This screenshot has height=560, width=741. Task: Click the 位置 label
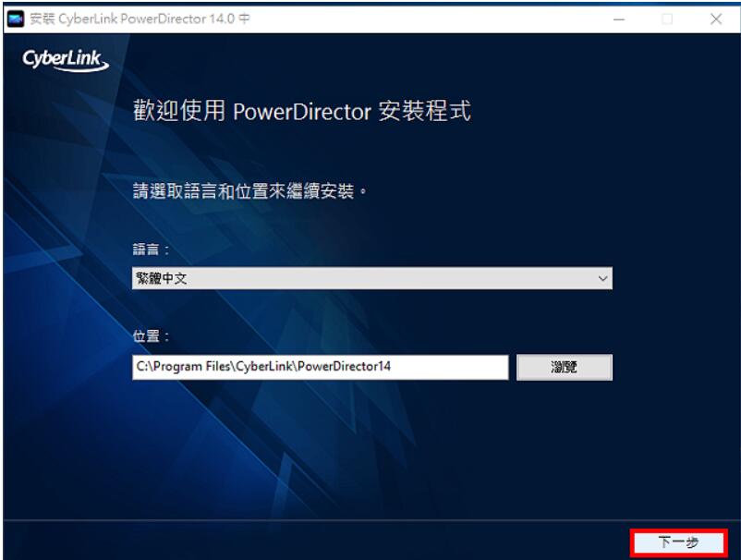pyautogui.click(x=151, y=336)
